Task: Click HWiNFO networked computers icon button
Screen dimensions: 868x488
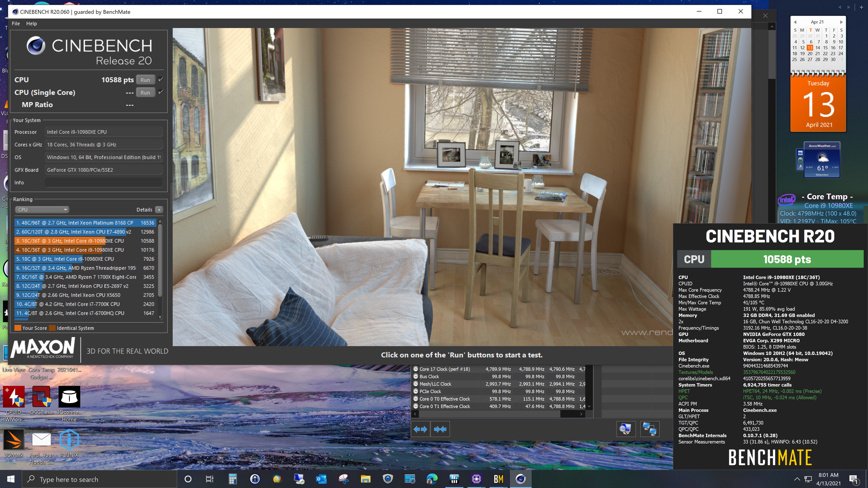Action: tap(650, 429)
